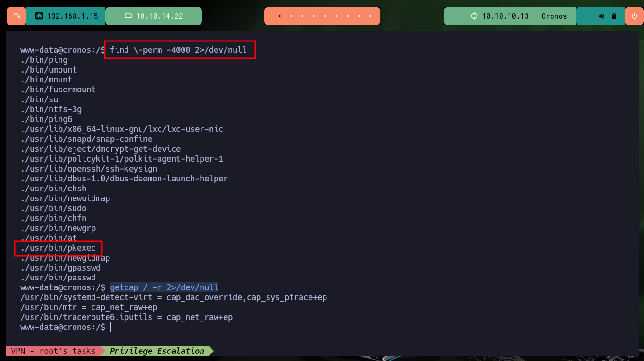Click the ./bin/fusermount line
This screenshot has width=644, height=361.
(58, 90)
